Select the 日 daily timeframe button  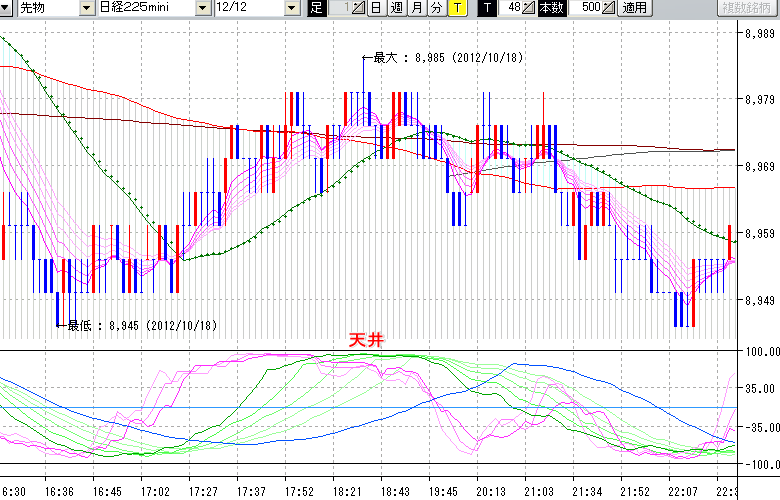(x=375, y=8)
